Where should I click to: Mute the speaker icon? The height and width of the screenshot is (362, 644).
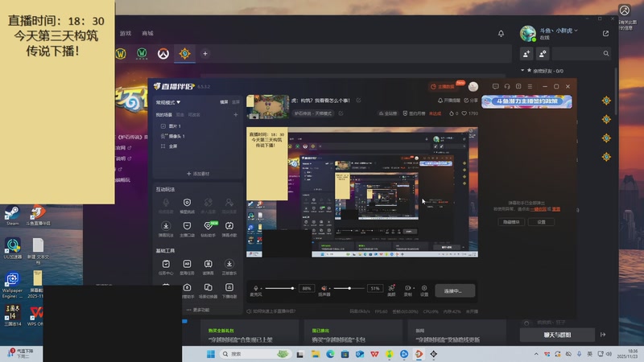[324, 288]
